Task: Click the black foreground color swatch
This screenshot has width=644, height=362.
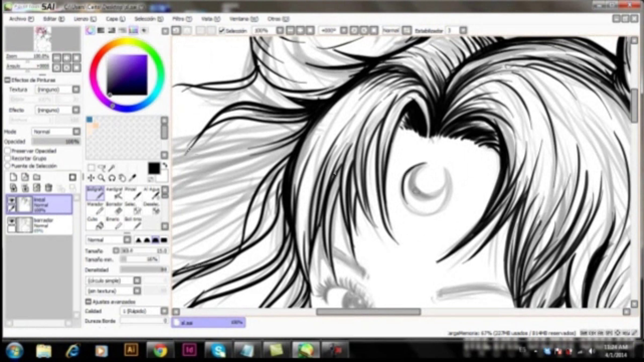Action: pyautogui.click(x=154, y=168)
